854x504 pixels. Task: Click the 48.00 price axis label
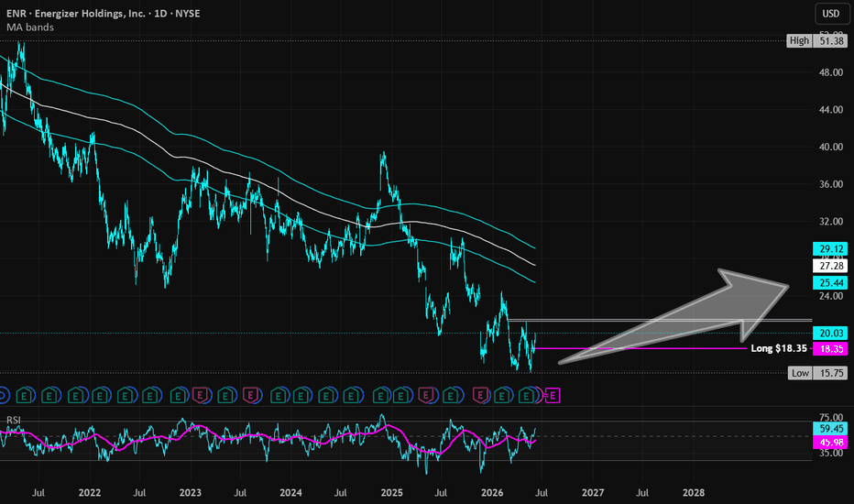pyautogui.click(x=831, y=72)
